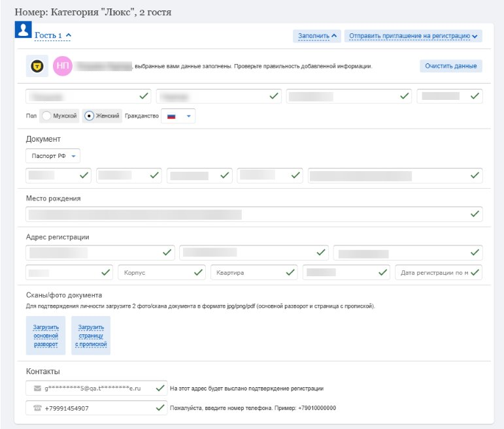
Task: Select the Женский gender radio button
Action: [90, 116]
